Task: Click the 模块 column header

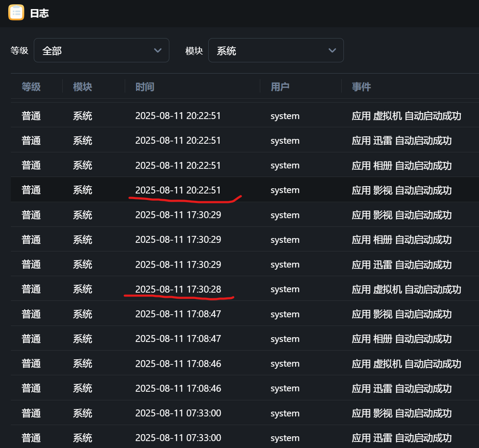Action: (x=82, y=87)
